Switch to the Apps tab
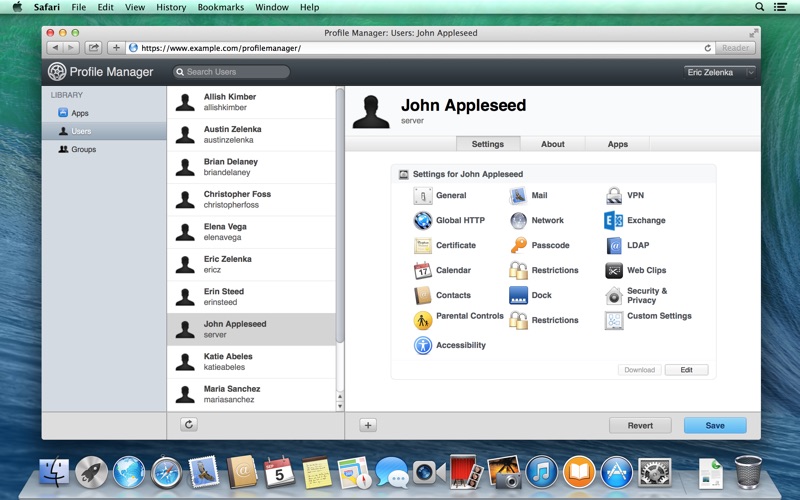 (x=618, y=144)
